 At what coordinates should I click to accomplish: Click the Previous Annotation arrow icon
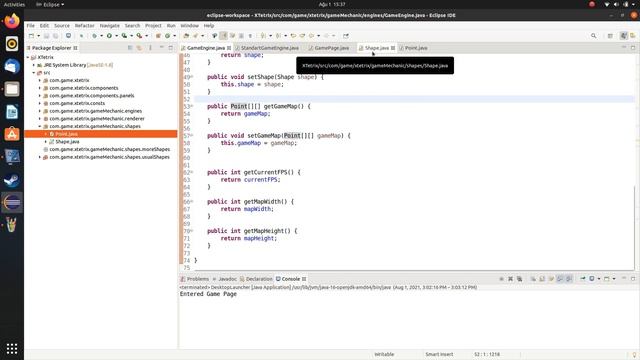pos(278,36)
